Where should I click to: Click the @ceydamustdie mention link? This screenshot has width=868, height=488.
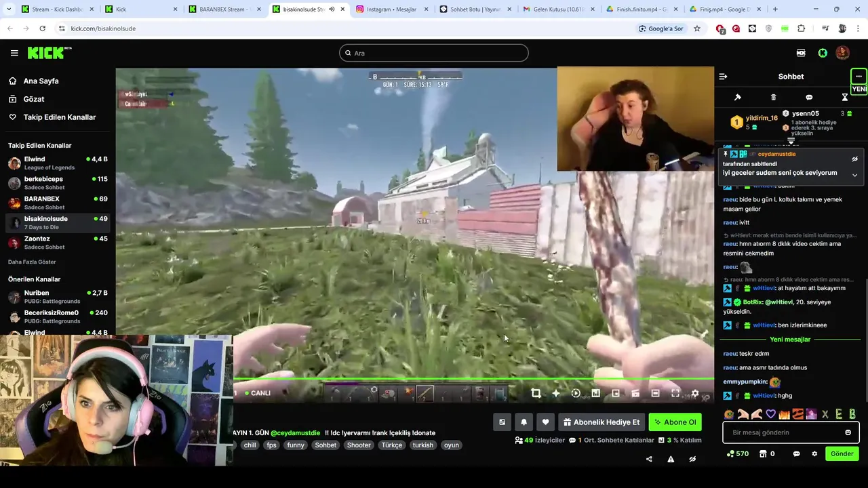[296, 433]
